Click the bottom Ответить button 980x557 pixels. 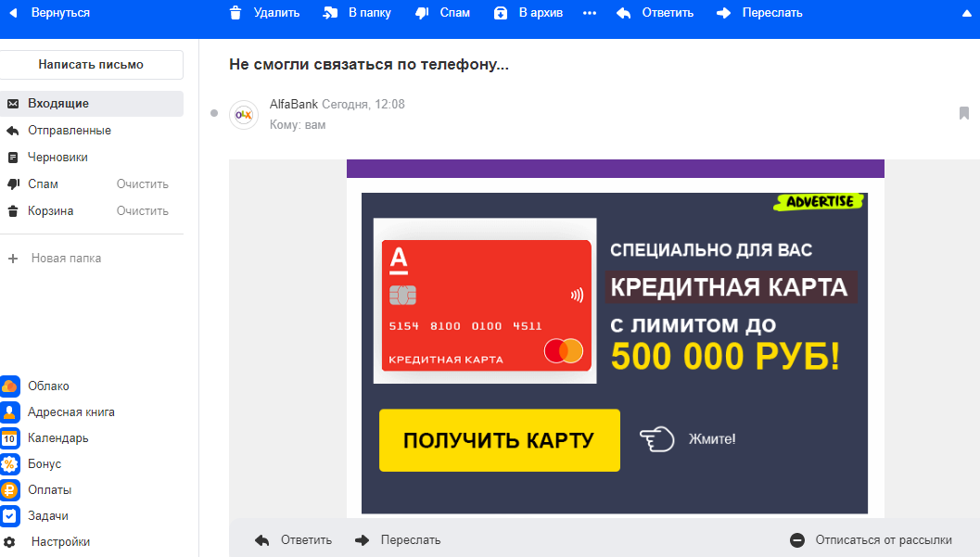coord(293,540)
